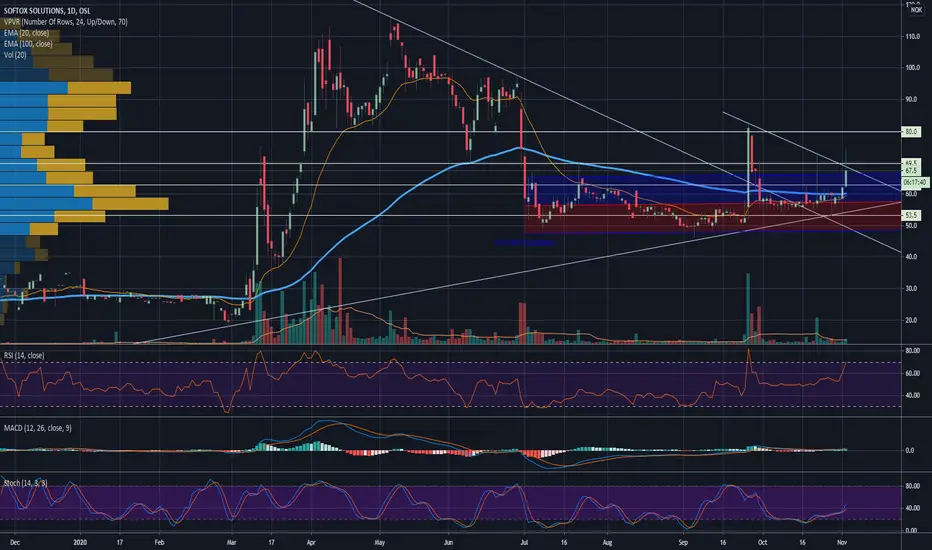Click the RSI 60.00 axis value
Screen dimensions: 932x550
point(912,373)
